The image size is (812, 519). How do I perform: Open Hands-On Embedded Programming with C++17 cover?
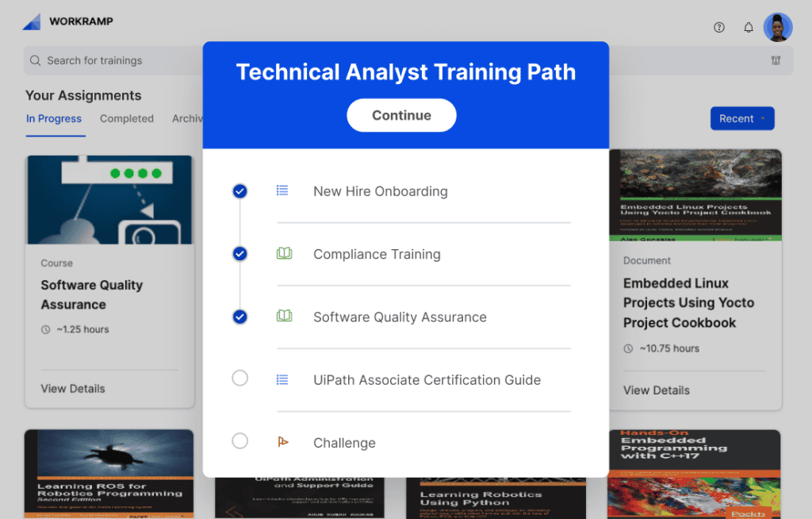click(694, 474)
